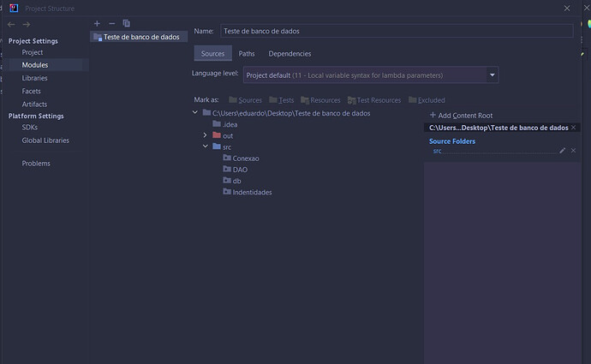This screenshot has height=364, width=591.
Task: Open the Language level dropdown
Action: 371,75
